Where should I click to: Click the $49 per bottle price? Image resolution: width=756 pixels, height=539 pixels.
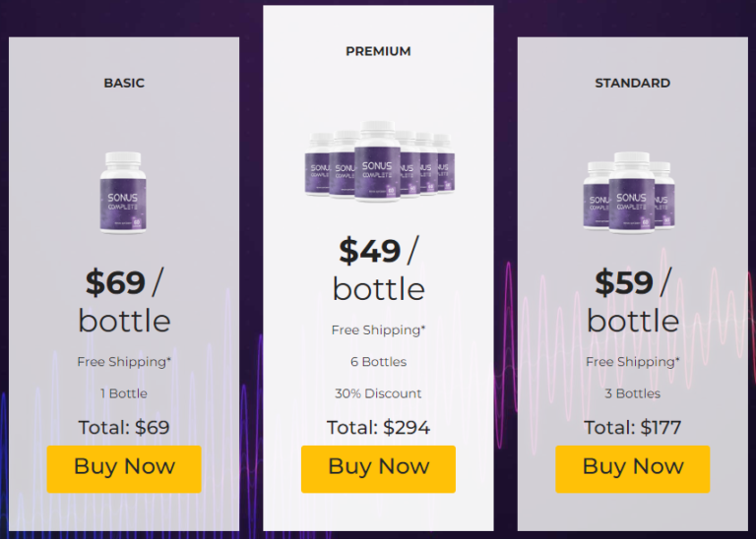coord(378,269)
